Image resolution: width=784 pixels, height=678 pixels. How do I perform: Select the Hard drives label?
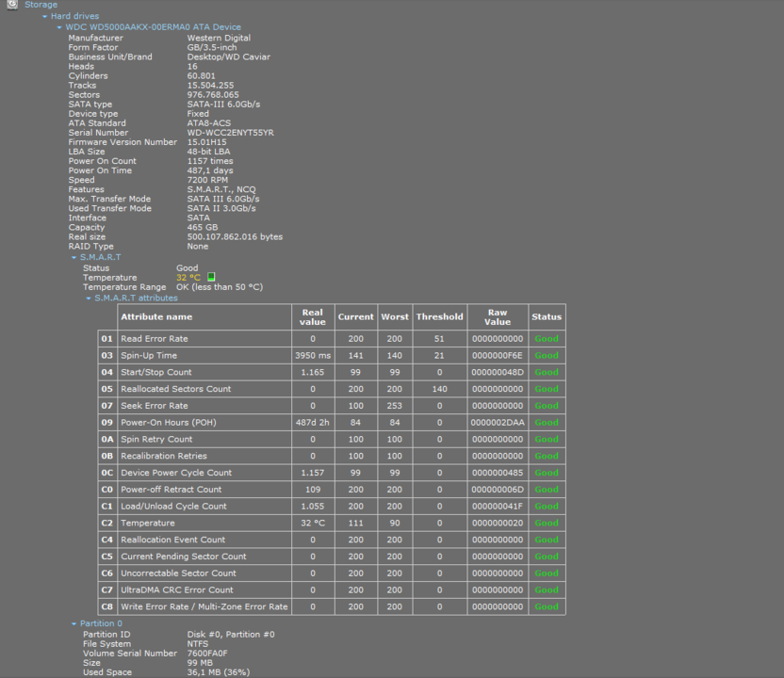point(75,16)
